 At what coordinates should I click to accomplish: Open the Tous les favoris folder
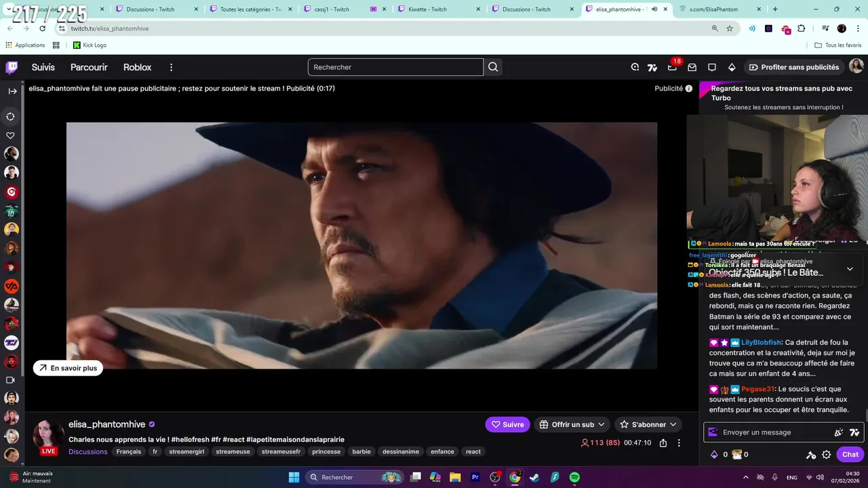[838, 45]
